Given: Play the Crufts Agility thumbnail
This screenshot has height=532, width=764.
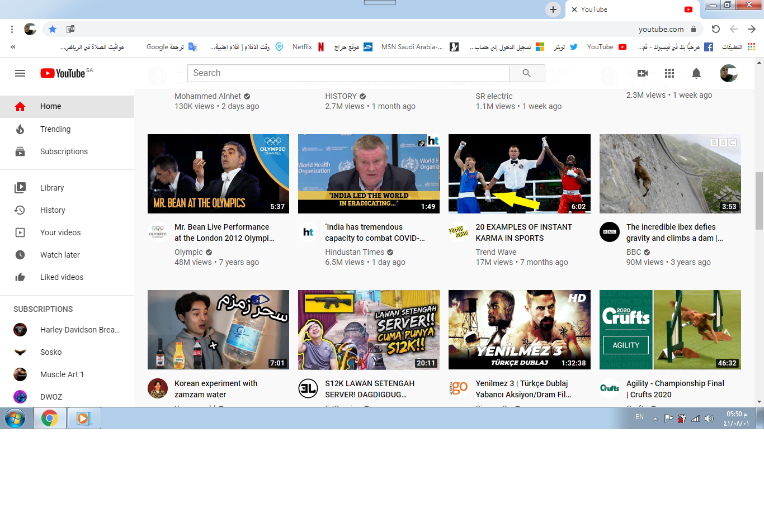Looking at the screenshot, I should pos(670,330).
